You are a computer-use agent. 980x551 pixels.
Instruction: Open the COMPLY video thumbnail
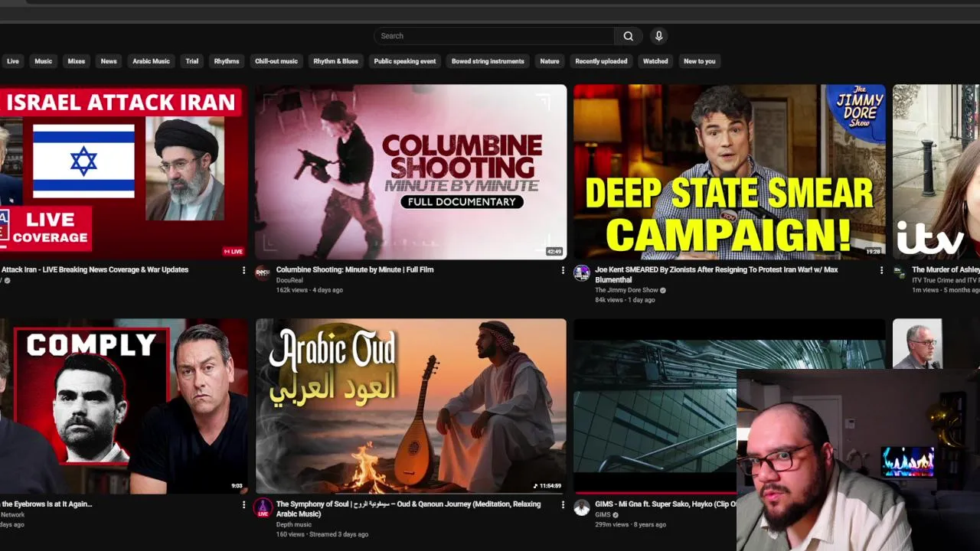pos(124,406)
